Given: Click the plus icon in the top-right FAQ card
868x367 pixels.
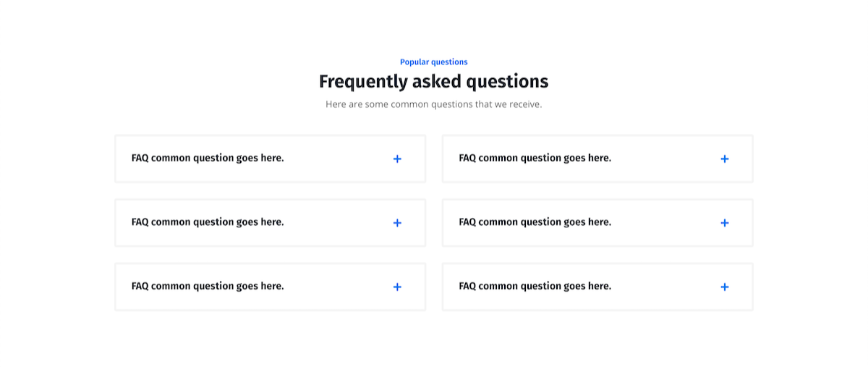Looking at the screenshot, I should coord(725,159).
